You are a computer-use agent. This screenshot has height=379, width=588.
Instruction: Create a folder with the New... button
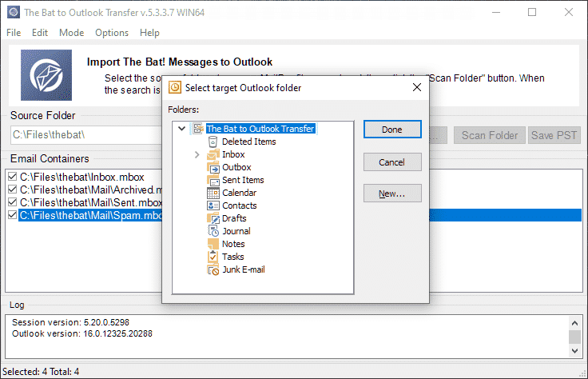point(392,193)
